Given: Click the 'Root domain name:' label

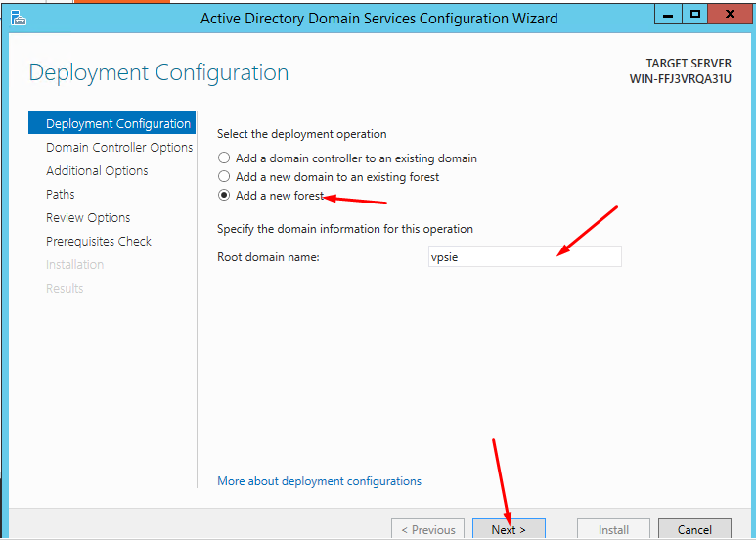Looking at the screenshot, I should point(268,257).
